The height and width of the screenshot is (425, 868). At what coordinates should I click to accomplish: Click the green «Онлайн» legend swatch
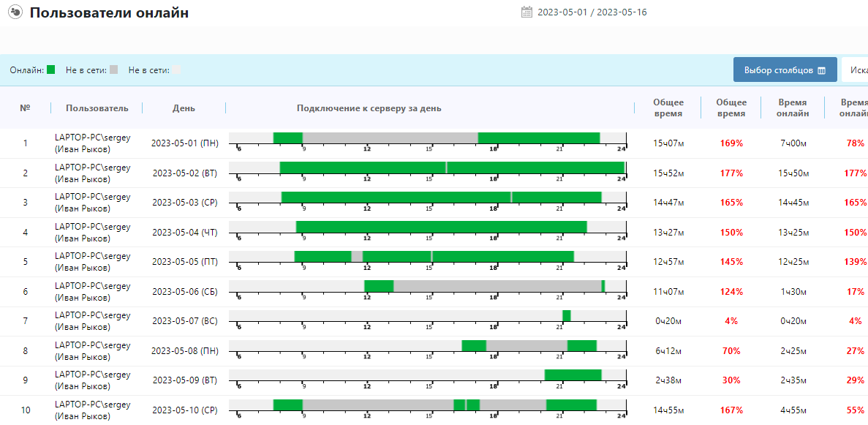[x=51, y=70]
